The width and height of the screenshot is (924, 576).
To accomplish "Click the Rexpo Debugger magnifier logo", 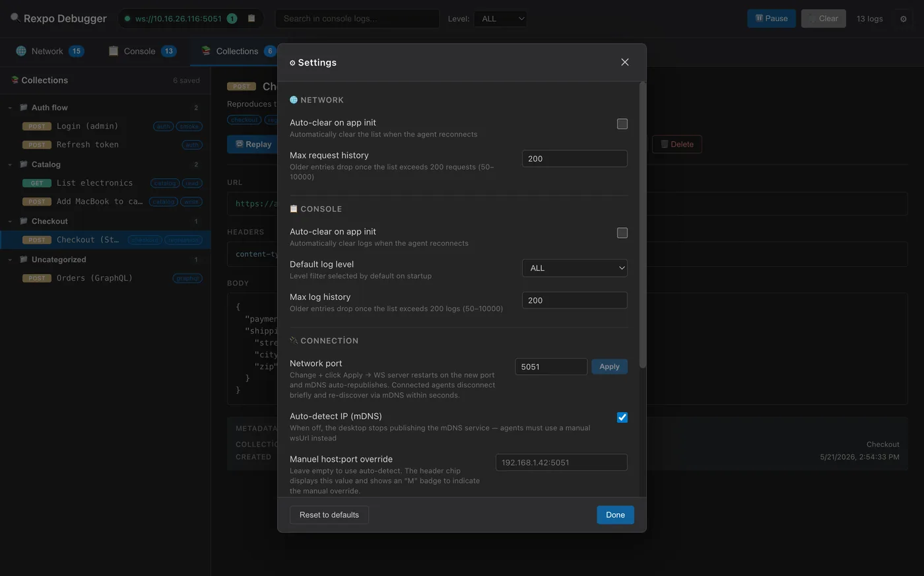I will click(x=15, y=18).
